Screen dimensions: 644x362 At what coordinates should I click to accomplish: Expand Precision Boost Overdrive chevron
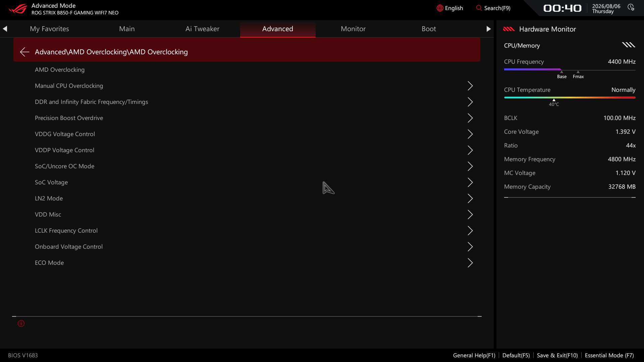tap(470, 118)
